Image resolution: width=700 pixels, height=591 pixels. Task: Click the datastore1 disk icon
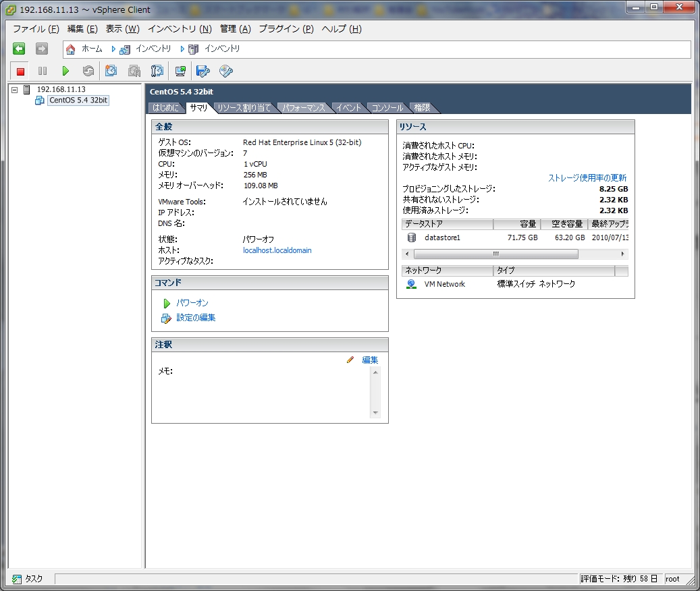(x=412, y=237)
